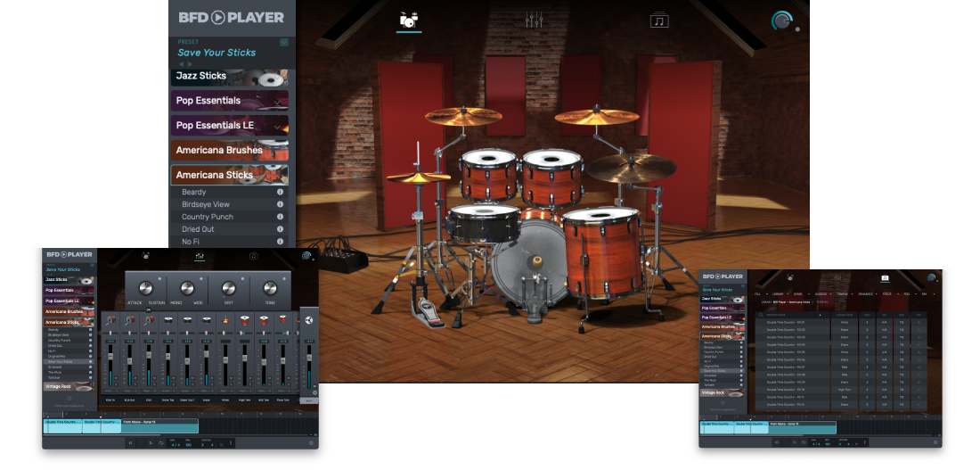This screenshot has height=470, width=980.
Task: Go to previous preset arrow in main window
Action: pyautogui.click(x=182, y=64)
